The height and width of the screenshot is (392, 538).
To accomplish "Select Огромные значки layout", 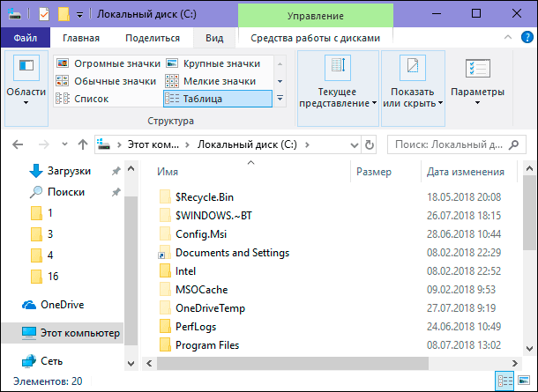I will pyautogui.click(x=108, y=63).
